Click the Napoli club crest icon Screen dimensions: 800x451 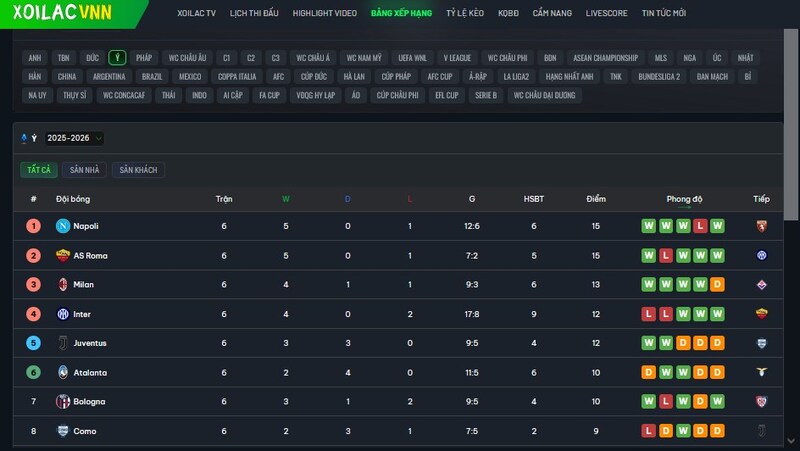[x=63, y=226]
